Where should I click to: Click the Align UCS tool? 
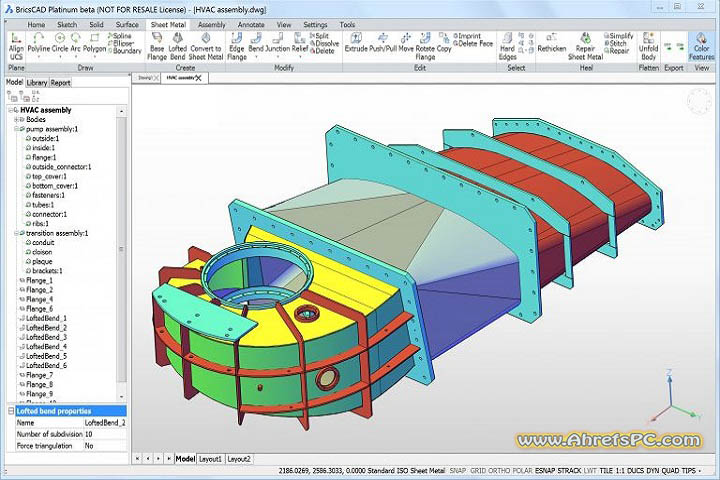pyautogui.click(x=16, y=46)
